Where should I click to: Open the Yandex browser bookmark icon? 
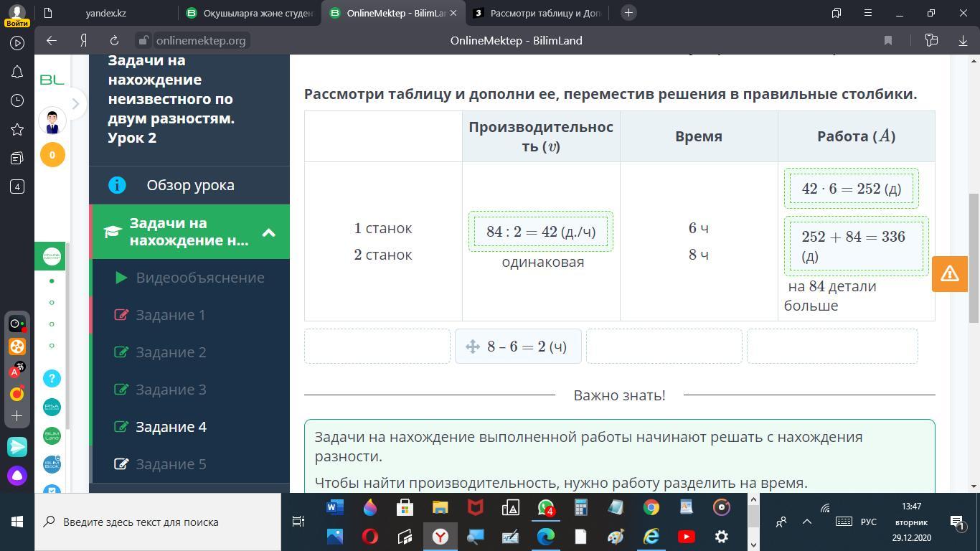[887, 40]
